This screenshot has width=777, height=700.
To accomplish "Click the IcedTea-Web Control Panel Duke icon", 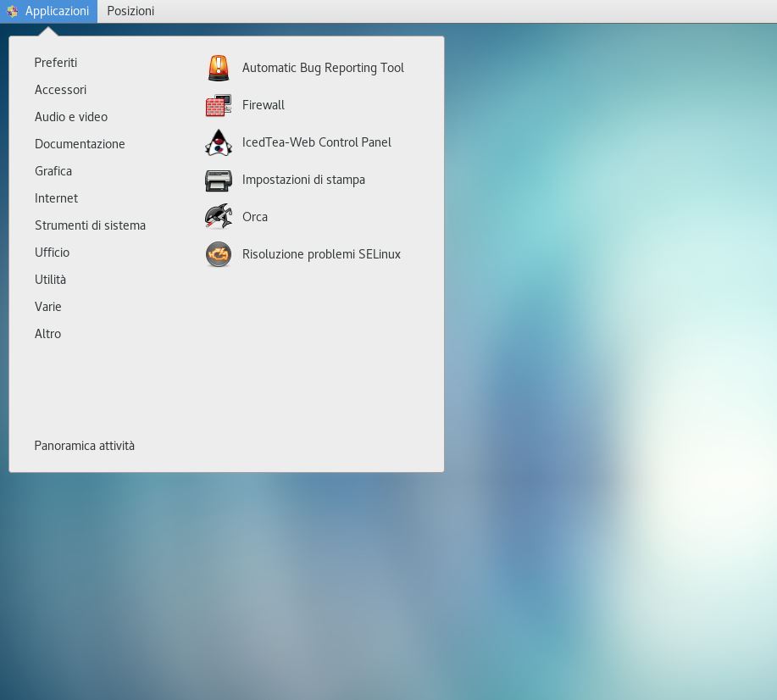I will (x=219, y=142).
